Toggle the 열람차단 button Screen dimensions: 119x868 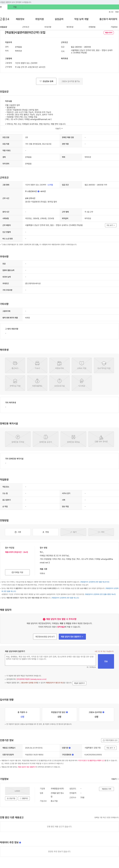[24, 798]
